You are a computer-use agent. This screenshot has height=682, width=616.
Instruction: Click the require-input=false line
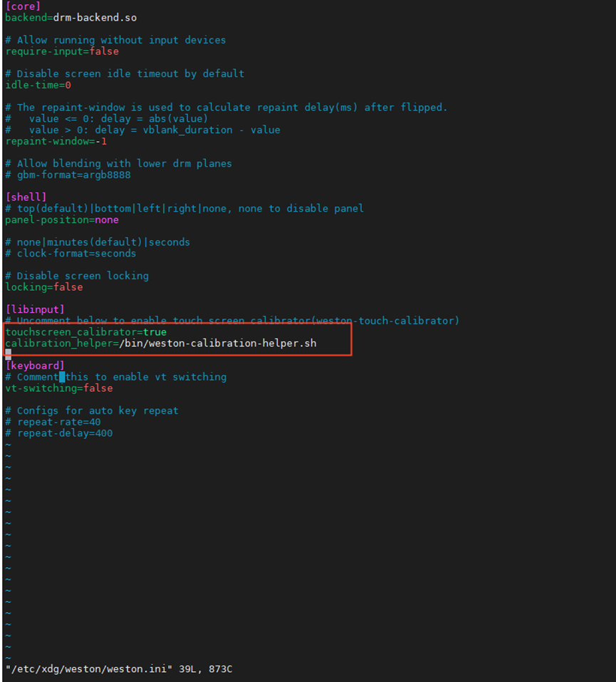(62, 51)
